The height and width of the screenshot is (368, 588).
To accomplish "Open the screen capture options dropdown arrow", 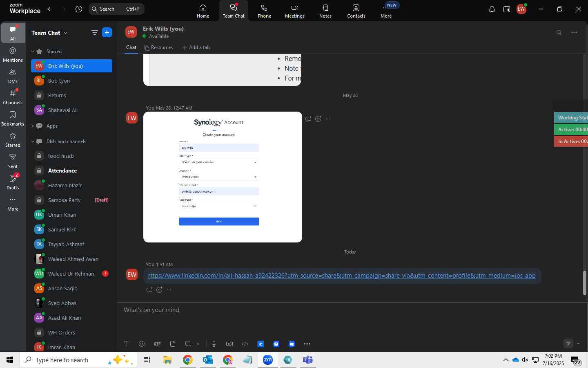I will (x=198, y=344).
